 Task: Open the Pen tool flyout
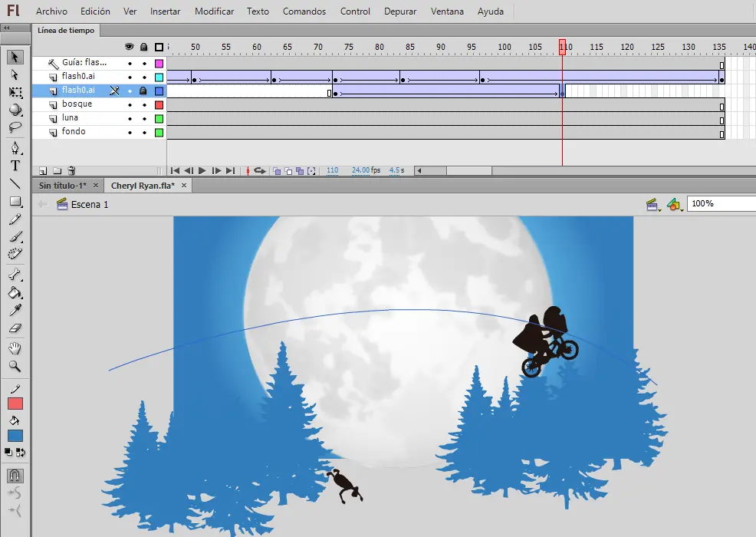[15, 147]
